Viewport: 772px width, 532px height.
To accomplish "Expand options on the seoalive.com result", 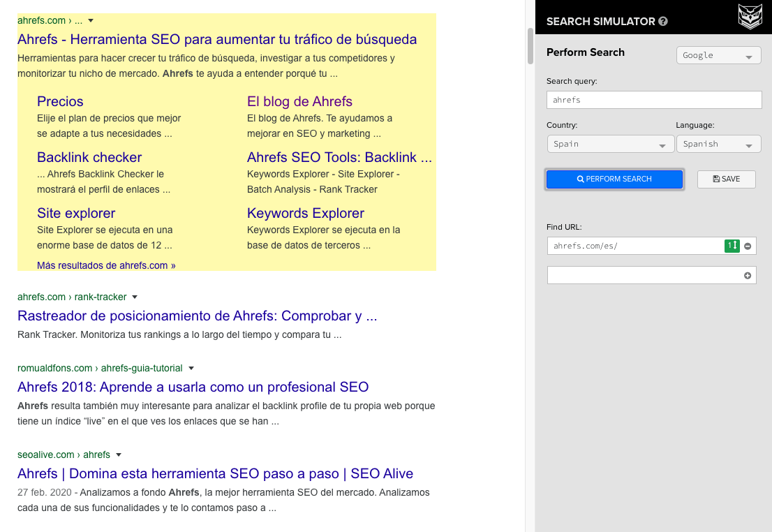I will pos(119,454).
